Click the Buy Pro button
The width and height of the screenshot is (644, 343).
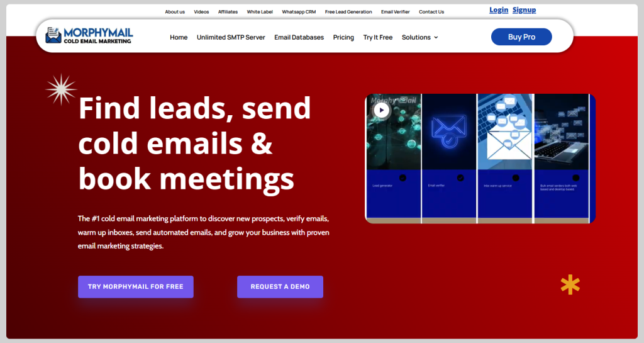point(521,37)
